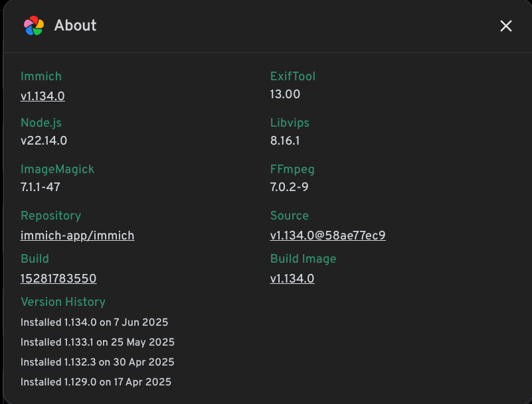Select the Installed 1.134.0 on 7 Jun entry
The image size is (532, 404).
coord(94,322)
